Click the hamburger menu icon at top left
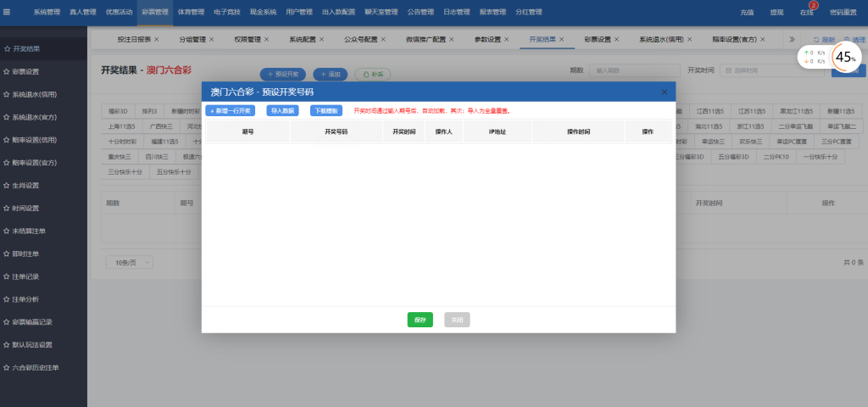 (x=8, y=13)
